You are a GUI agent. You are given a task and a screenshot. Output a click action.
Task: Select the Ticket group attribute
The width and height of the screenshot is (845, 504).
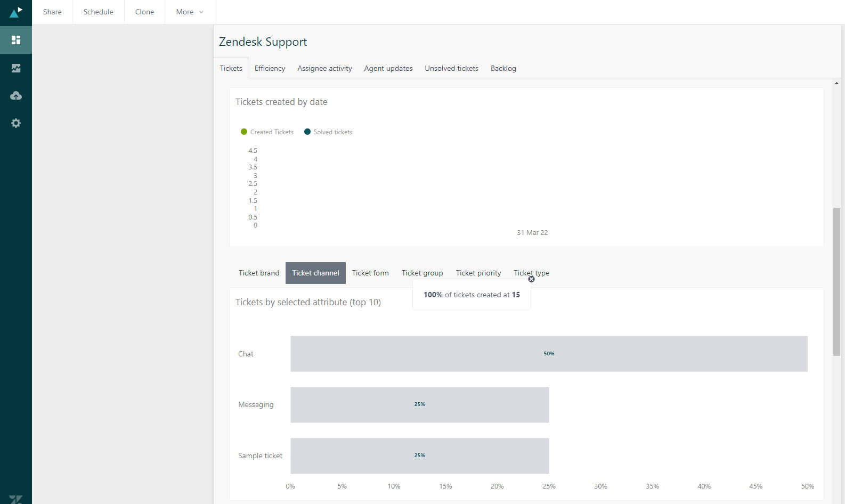point(423,273)
